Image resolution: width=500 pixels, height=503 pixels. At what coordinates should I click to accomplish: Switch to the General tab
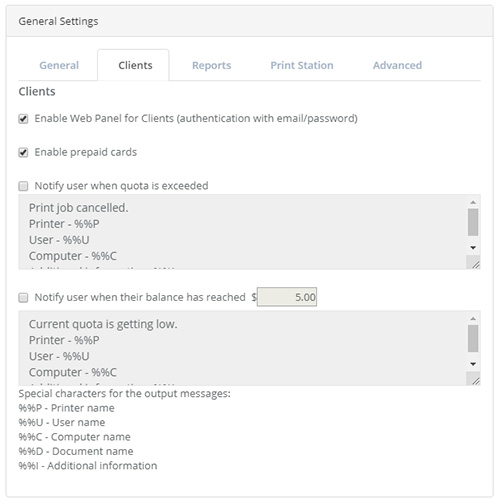click(x=59, y=65)
